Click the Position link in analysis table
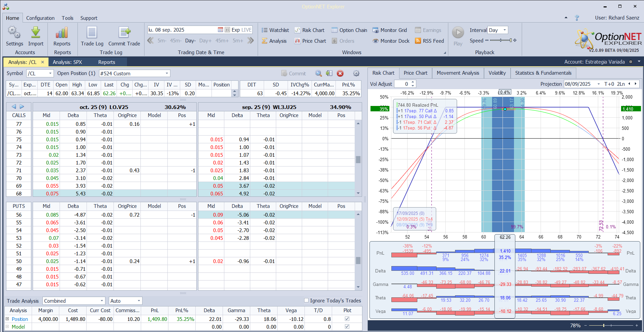The image size is (644, 332). pyautogui.click(x=20, y=319)
